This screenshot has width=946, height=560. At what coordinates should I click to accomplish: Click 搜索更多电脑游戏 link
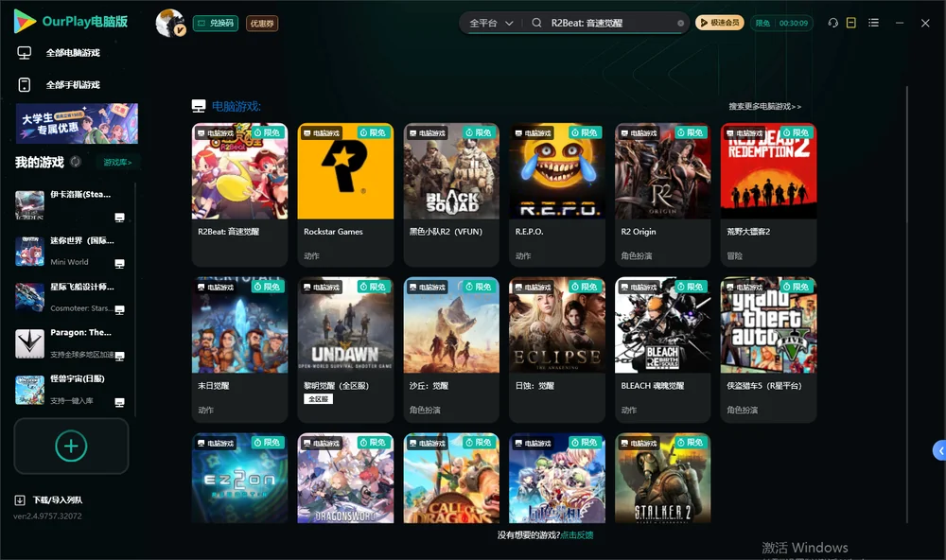coord(764,106)
